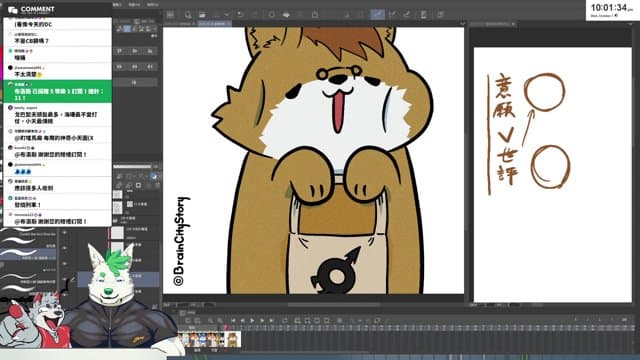Select the brown fox cel thumbnail in timeline
The width and height of the screenshot is (640, 360).
[x=233, y=339]
